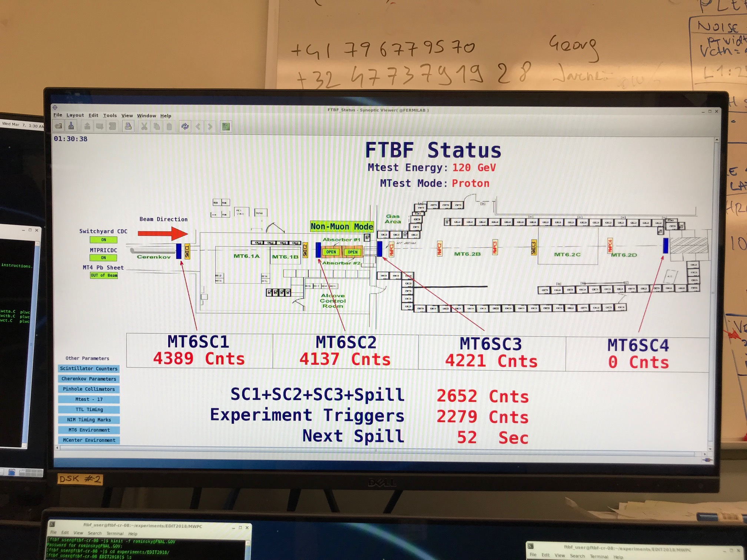Image resolution: width=747 pixels, height=560 pixels.
Task: Click the Synoptic Viewer crosshair window icon
Action: pyautogui.click(x=55, y=108)
